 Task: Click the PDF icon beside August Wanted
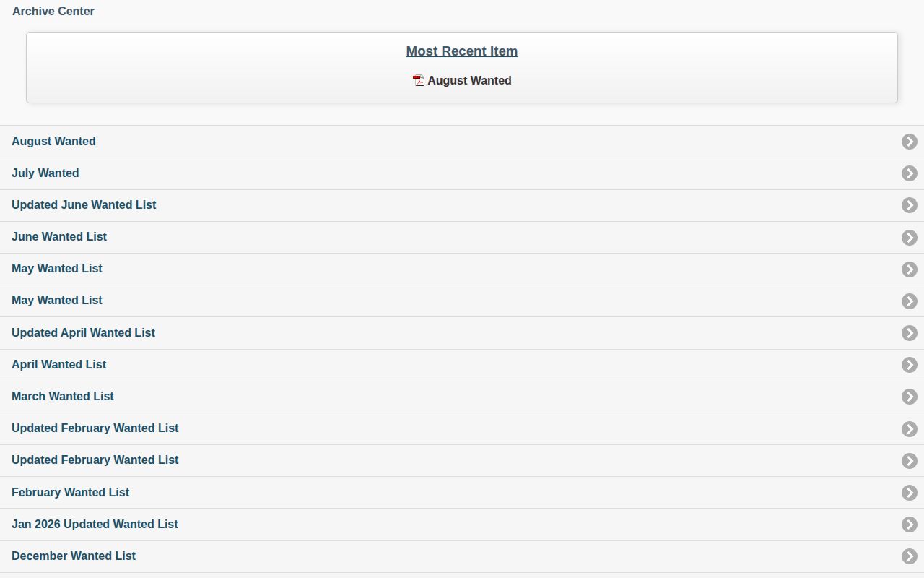click(x=419, y=80)
